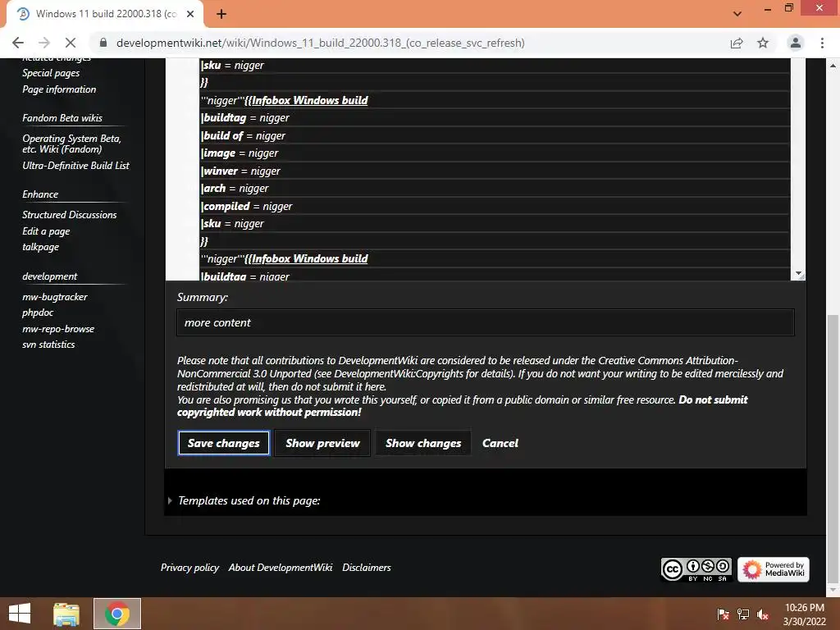Open mw-bugtracker link
The height and width of the screenshot is (630, 840).
tap(55, 297)
